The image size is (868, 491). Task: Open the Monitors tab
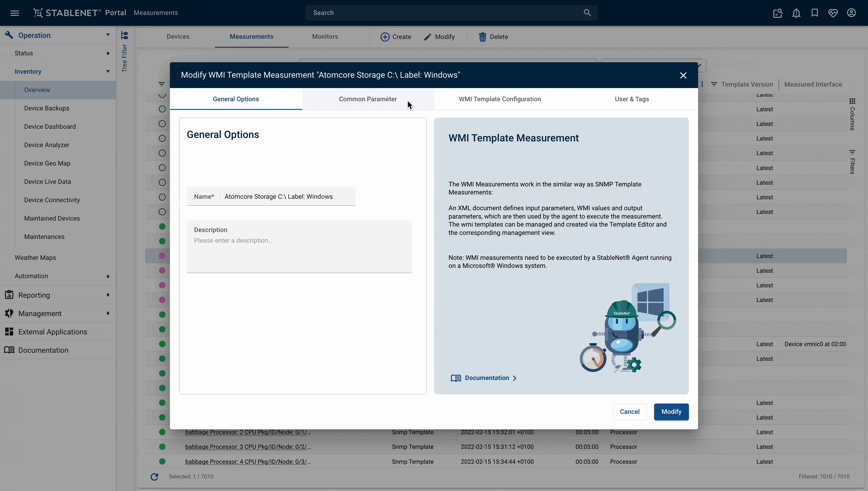click(325, 37)
